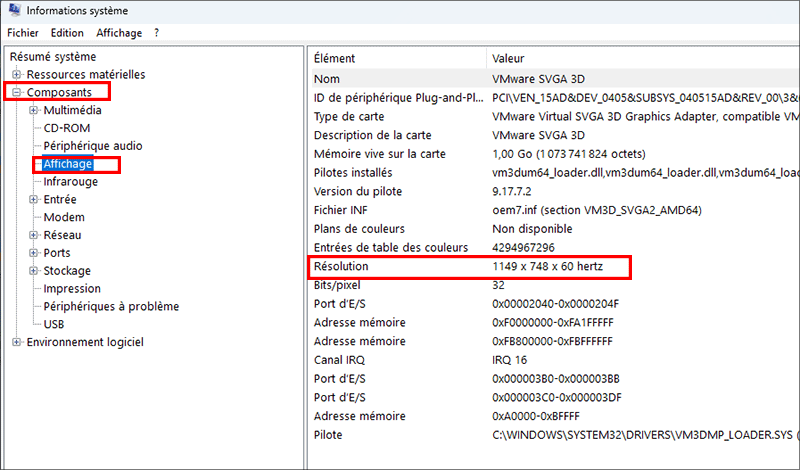Click the 1,00 Go memory value

[x=569, y=154]
